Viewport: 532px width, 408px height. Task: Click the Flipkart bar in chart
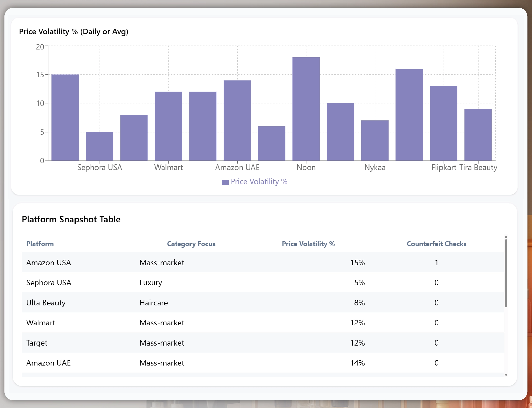coord(444,123)
